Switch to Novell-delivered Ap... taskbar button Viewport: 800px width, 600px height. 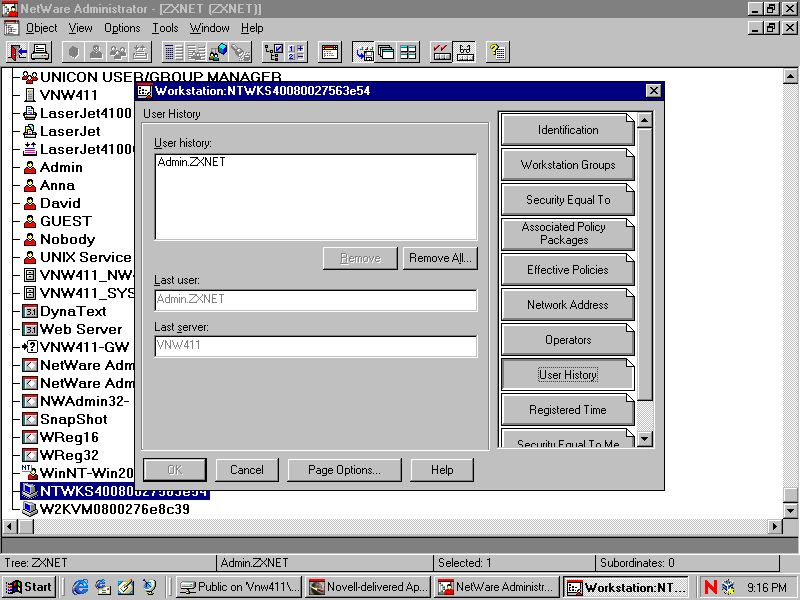tap(368, 587)
